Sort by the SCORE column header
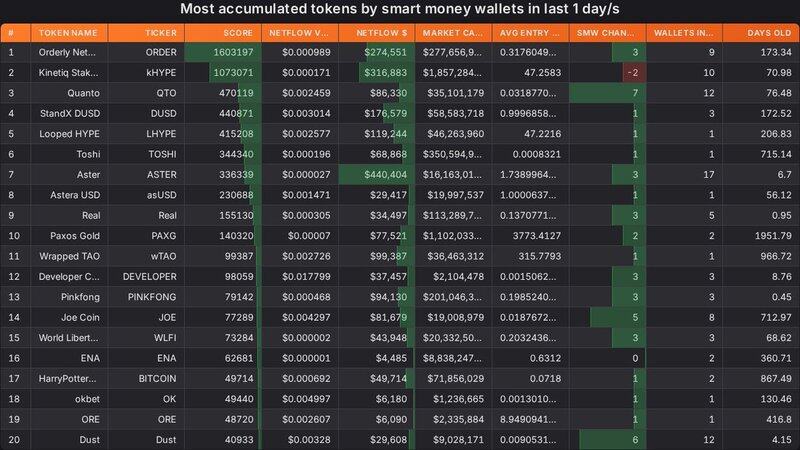Viewport: 800px width, 450px height. point(223,33)
